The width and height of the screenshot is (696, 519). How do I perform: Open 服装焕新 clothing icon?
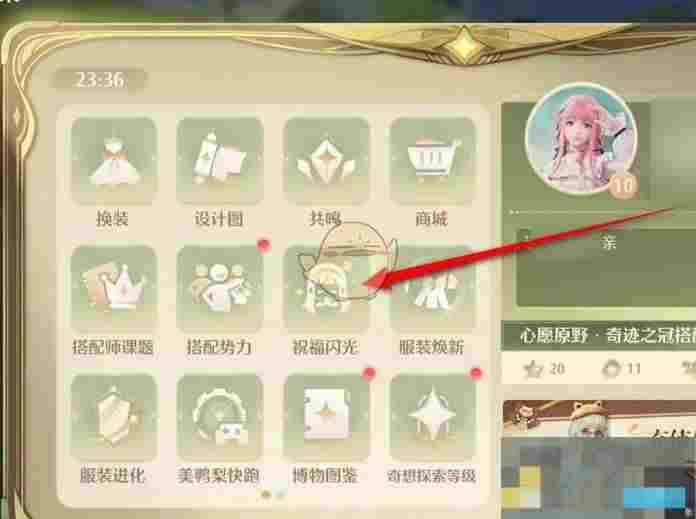432,289
